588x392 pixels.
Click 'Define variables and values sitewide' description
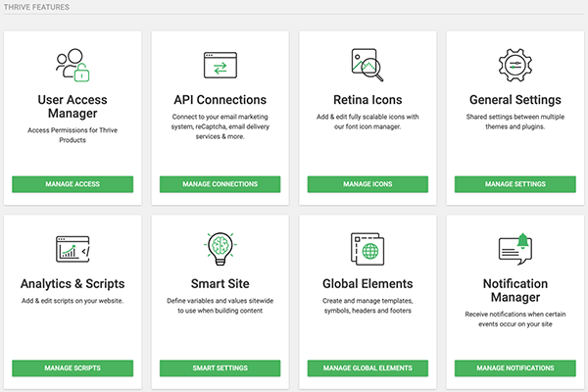[x=220, y=306]
